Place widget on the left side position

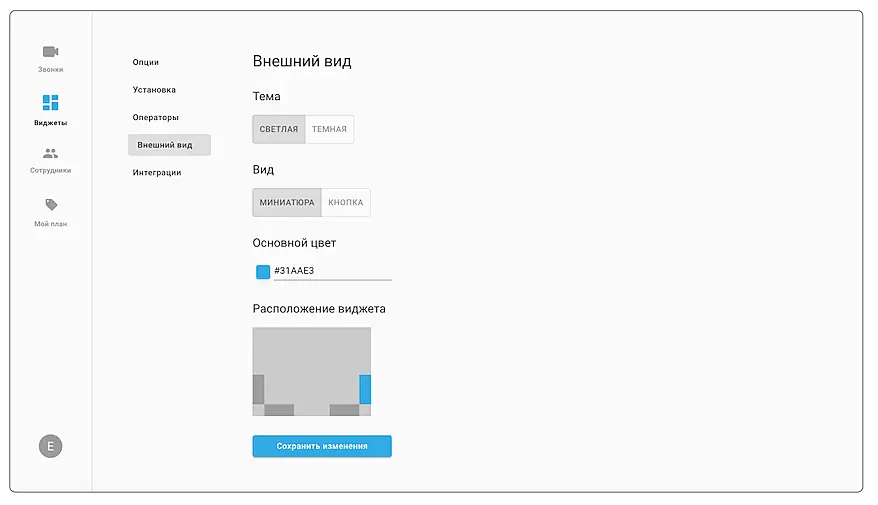coord(258,389)
